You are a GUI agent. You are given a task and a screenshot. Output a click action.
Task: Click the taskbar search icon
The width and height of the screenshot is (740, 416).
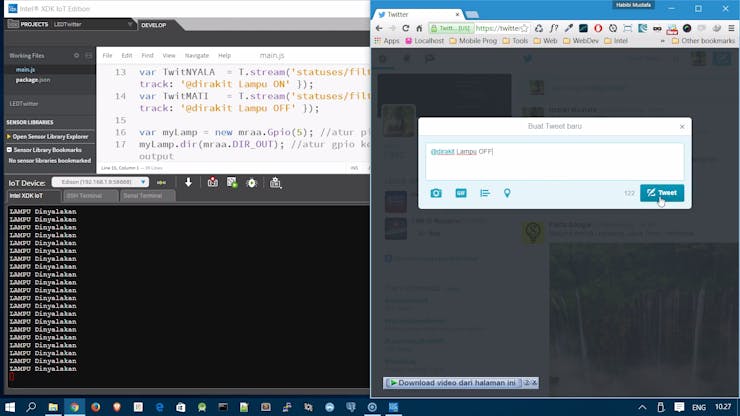[x=31, y=407]
